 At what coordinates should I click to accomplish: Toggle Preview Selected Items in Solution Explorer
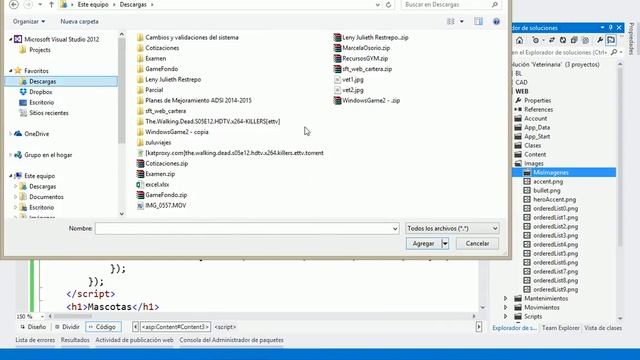(x=611, y=40)
